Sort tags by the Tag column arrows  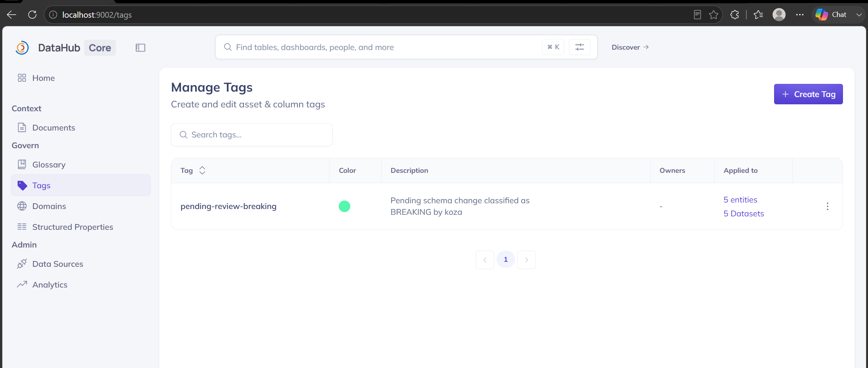(202, 171)
